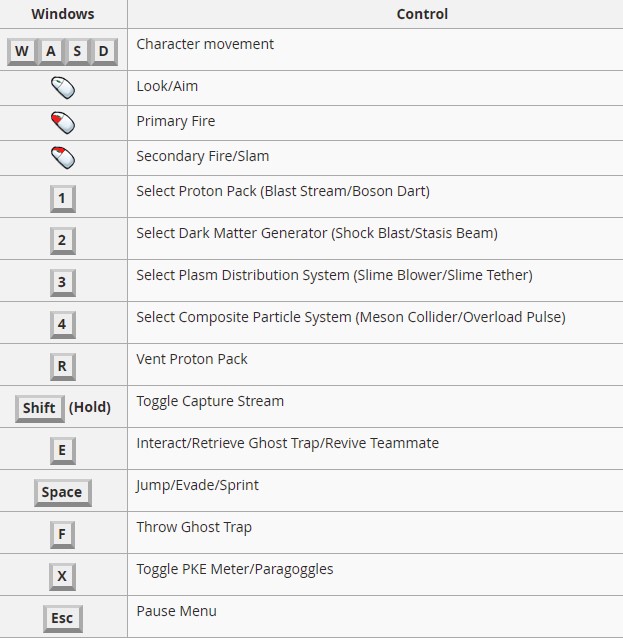This screenshot has width=623, height=638.
Task: Click the R key icon
Action: tap(63, 367)
